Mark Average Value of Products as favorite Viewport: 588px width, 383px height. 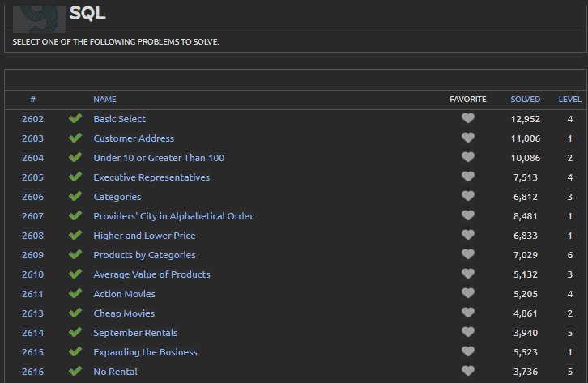pos(467,274)
